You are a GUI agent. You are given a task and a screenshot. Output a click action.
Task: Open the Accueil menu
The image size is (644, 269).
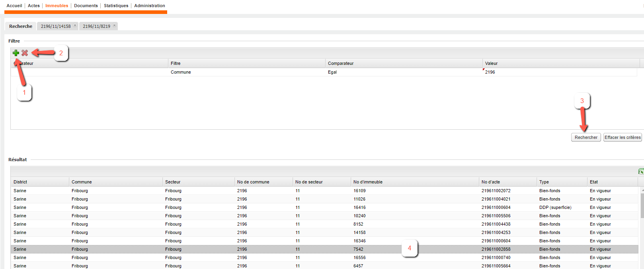[x=14, y=6]
